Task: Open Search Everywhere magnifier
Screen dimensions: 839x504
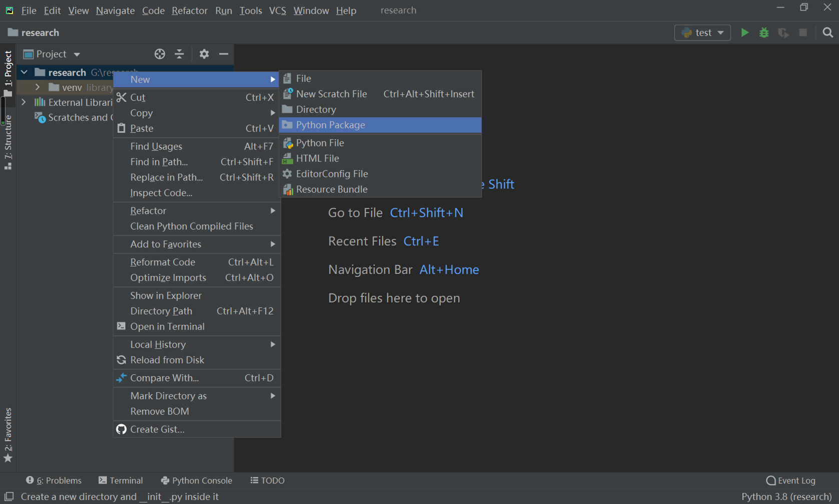Action: [827, 32]
